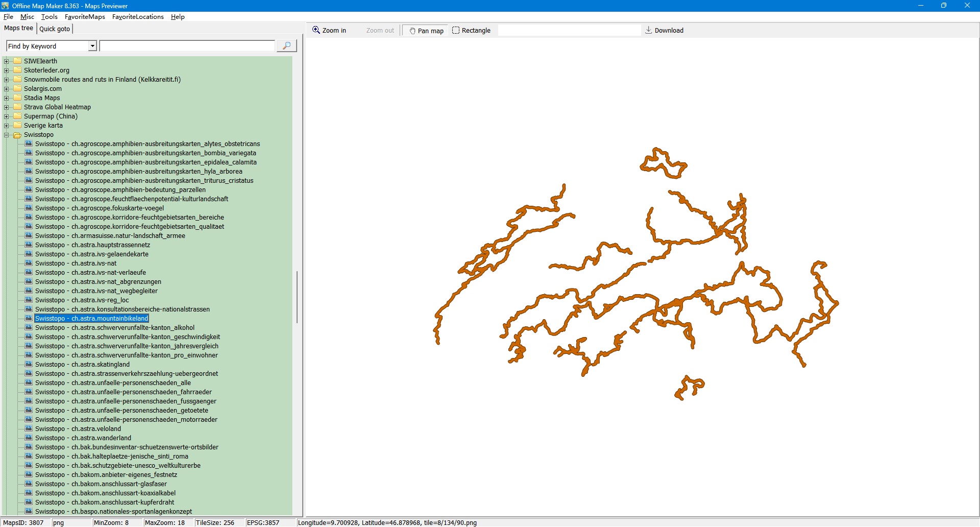Image resolution: width=980 pixels, height=527 pixels.
Task: Select the ch.astra.wanderland map layer
Action: coord(83,438)
